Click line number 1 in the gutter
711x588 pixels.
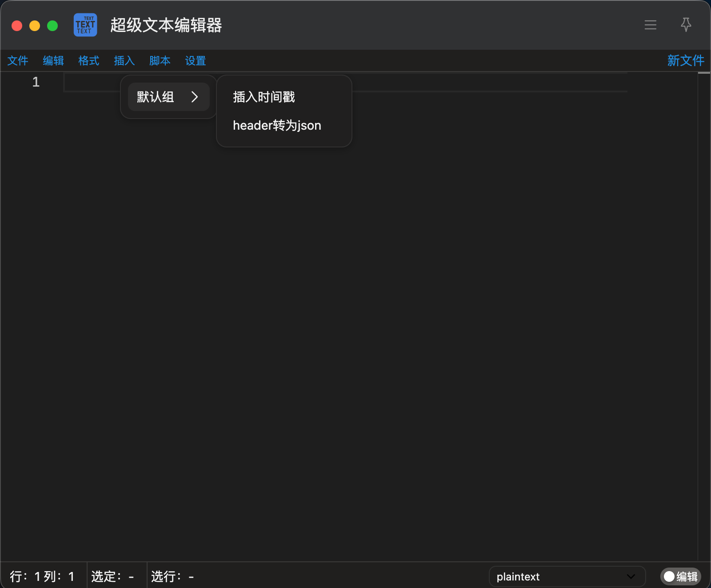click(x=36, y=82)
